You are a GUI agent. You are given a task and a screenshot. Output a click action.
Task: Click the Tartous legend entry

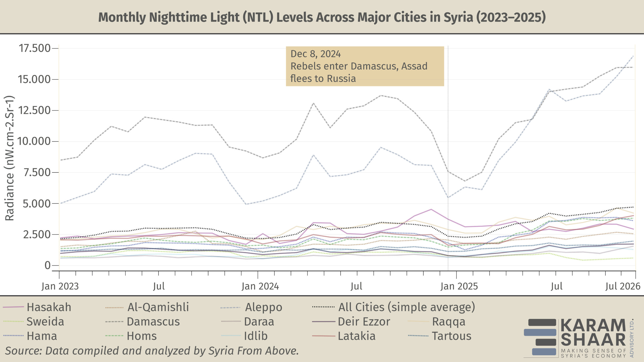(452, 336)
